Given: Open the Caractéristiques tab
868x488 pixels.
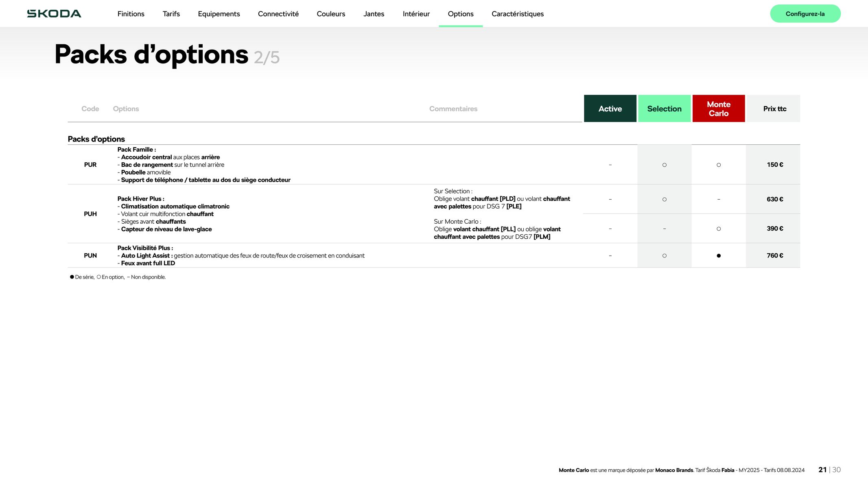Looking at the screenshot, I should [x=517, y=14].
